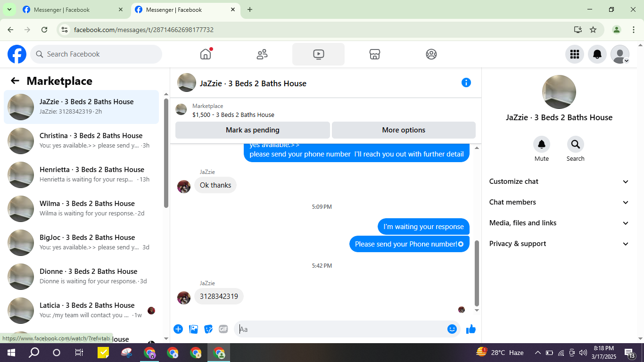Send a thumbs-up like
The image size is (644, 362).
point(471,329)
